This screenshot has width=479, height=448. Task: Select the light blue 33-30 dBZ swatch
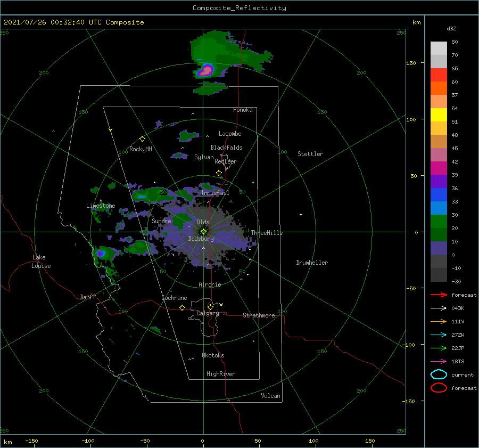tap(439, 208)
